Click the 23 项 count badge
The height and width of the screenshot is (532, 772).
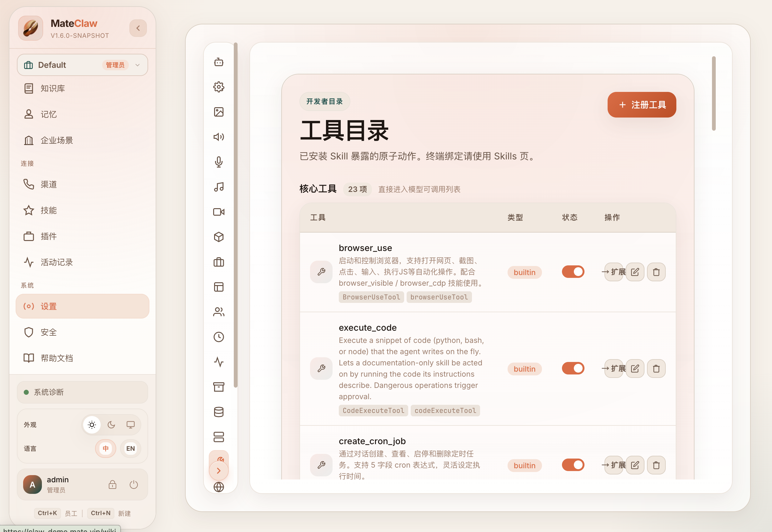357,189
